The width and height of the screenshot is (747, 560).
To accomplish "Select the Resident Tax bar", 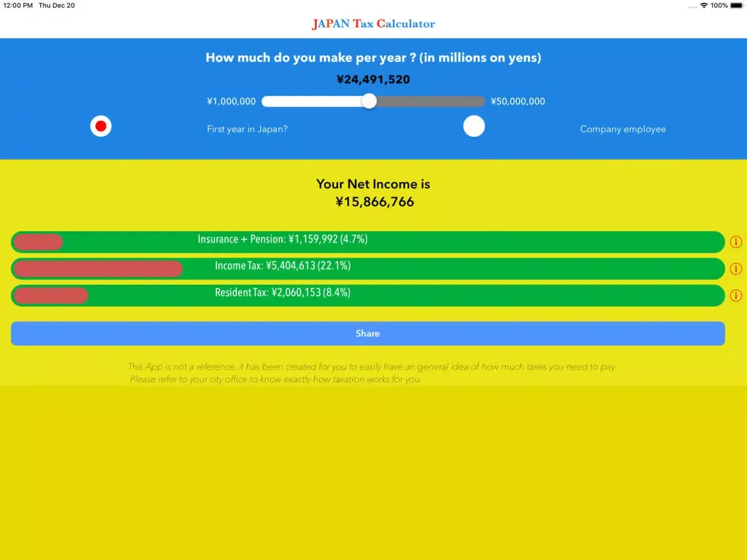I will click(368, 295).
